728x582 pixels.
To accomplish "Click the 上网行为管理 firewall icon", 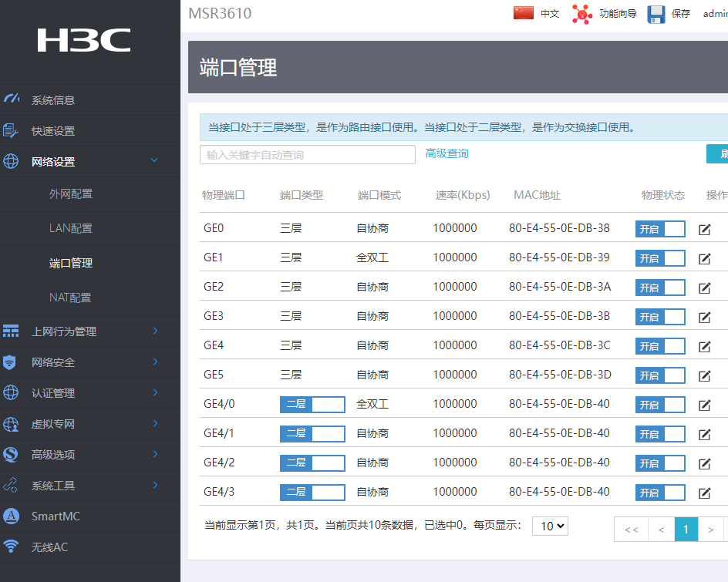I will click(11, 331).
